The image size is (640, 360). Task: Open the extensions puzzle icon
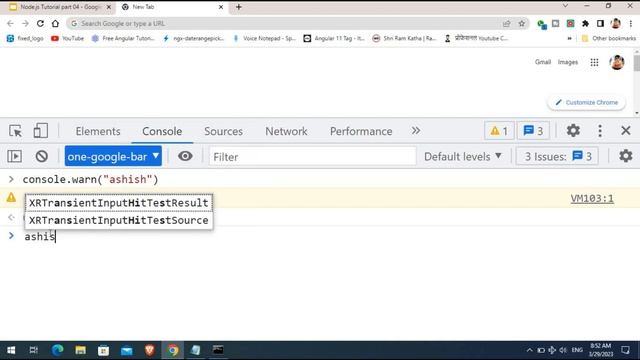tap(585, 24)
